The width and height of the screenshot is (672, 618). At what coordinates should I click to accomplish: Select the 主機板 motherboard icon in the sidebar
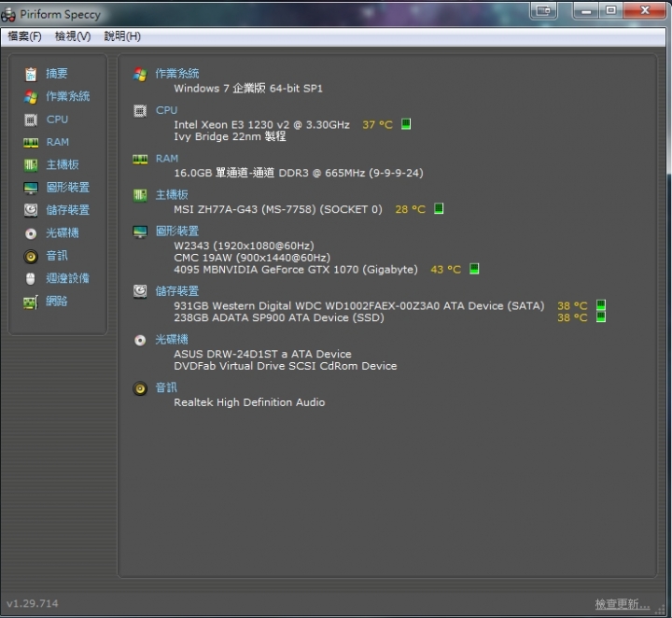click(31, 165)
